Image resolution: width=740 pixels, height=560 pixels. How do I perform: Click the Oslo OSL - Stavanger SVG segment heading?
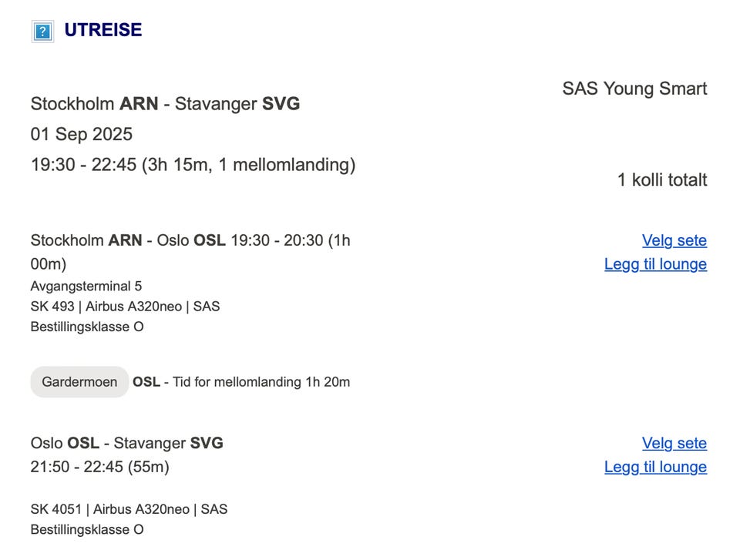pos(126,443)
